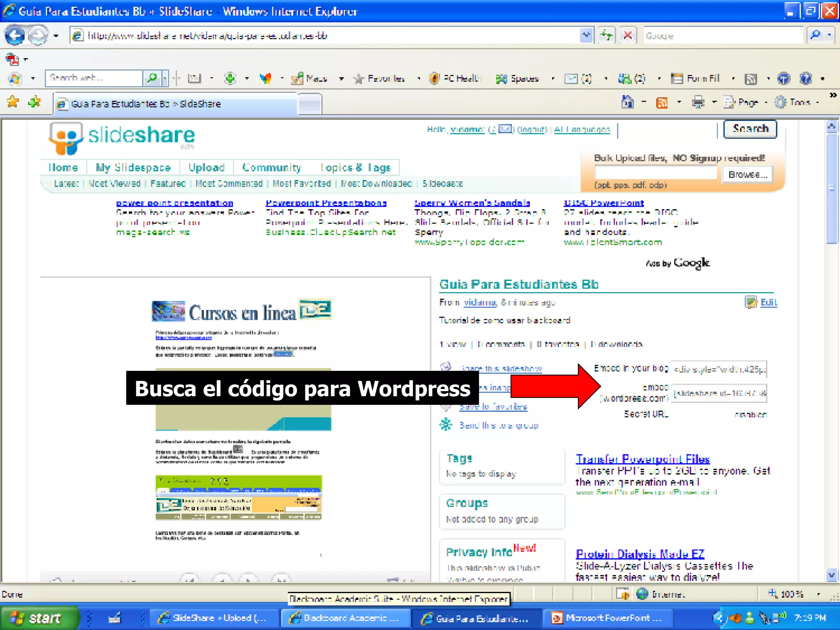The image size is (840, 630).
Task: Click the Form Fill toolbar item
Action: coord(695,78)
